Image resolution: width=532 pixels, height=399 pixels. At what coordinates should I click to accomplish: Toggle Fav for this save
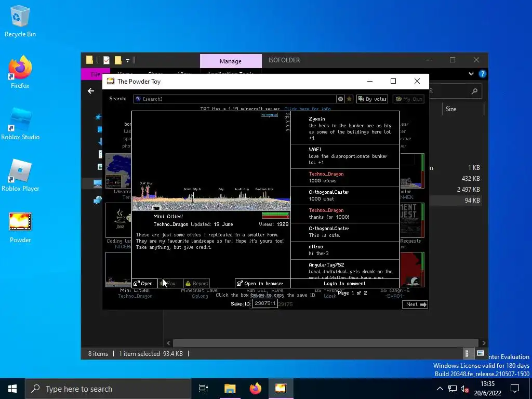coord(170,283)
